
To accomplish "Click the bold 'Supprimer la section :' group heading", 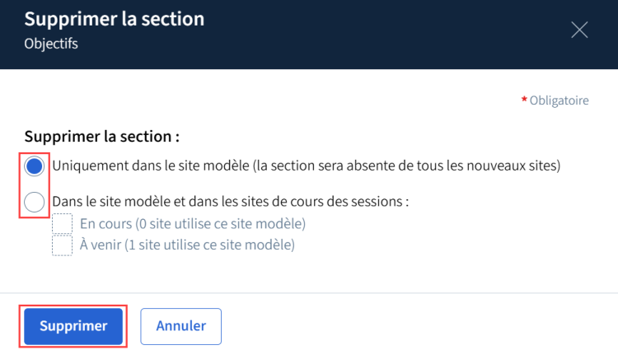I will coord(102,137).
